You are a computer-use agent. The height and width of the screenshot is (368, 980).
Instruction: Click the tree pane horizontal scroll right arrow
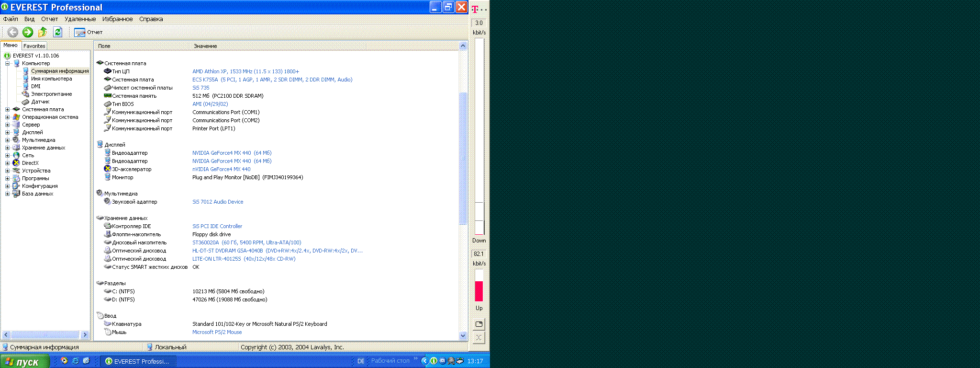coord(85,334)
